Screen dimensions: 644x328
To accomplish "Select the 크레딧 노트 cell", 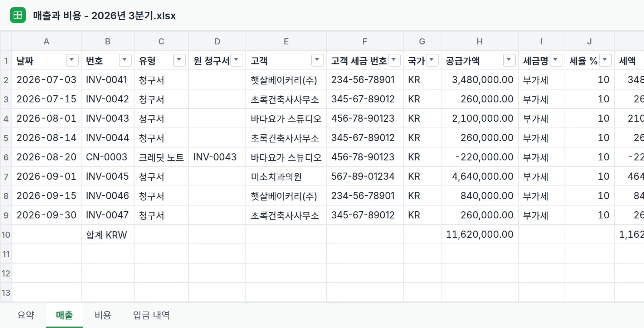I will tap(161, 157).
